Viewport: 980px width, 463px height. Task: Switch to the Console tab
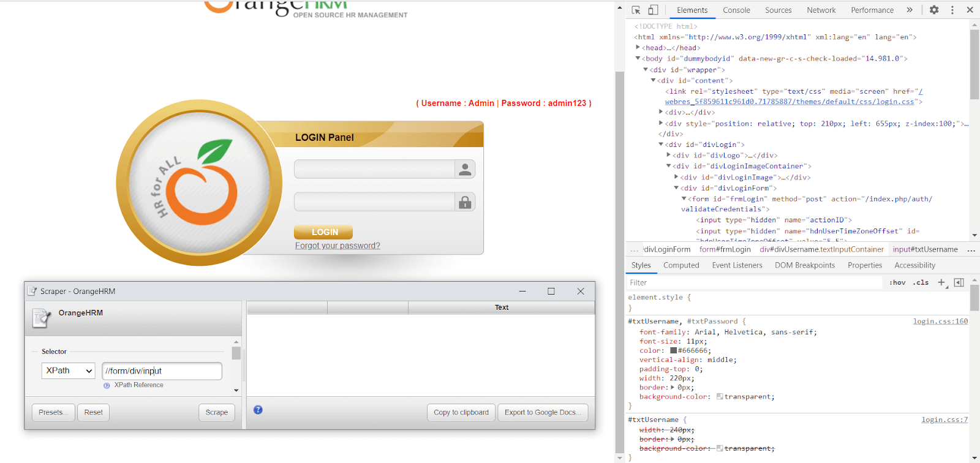pos(736,10)
